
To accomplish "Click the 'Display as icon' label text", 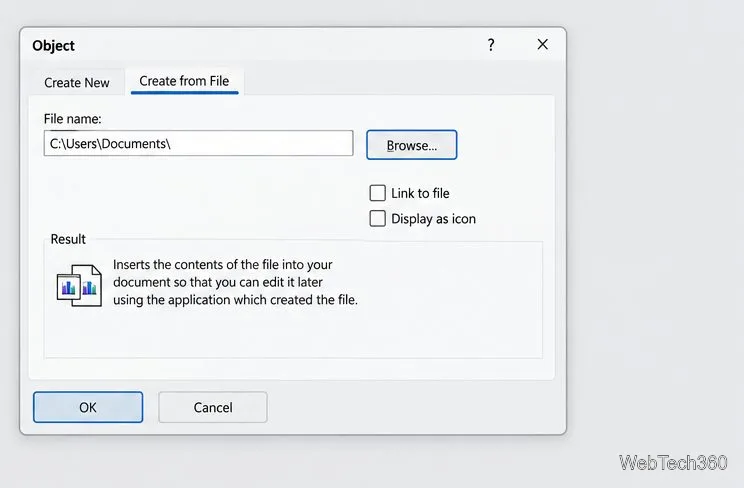I will click(x=433, y=219).
